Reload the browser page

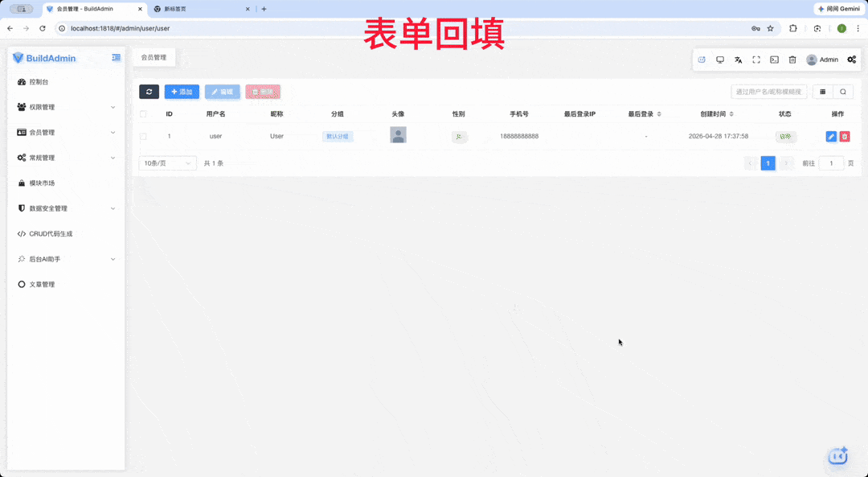[x=43, y=28]
